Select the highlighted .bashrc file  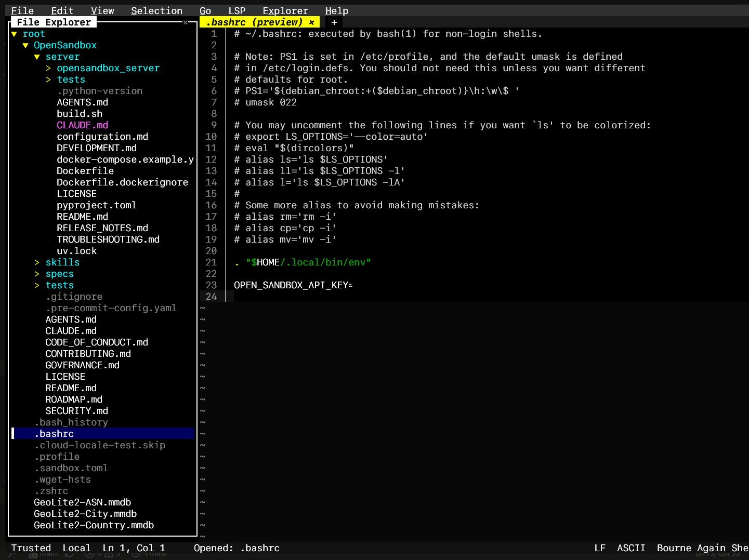(x=103, y=434)
